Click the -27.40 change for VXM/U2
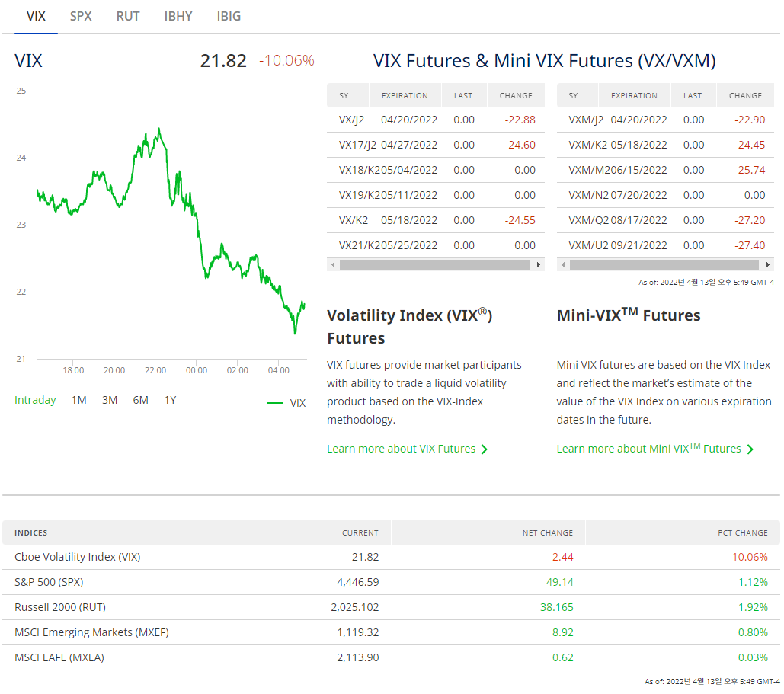The width and height of the screenshot is (784, 694). (x=750, y=245)
